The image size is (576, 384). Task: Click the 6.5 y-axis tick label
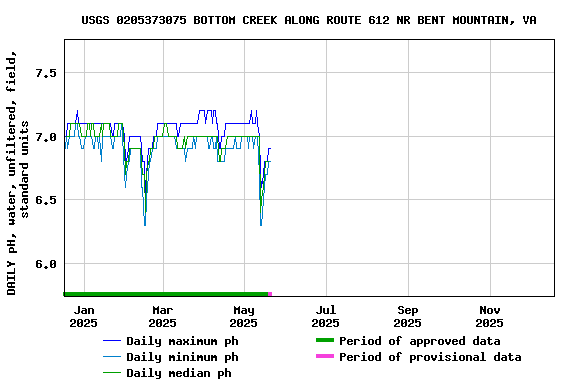pos(46,200)
